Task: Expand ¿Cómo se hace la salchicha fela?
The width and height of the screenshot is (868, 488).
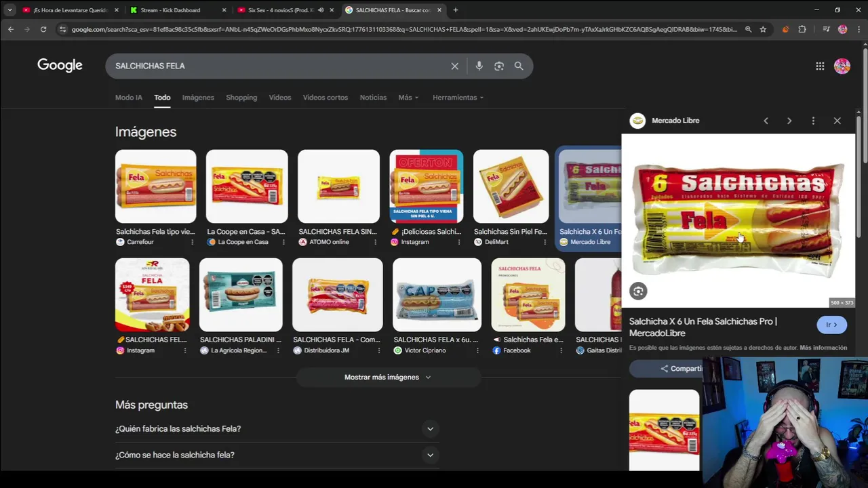Action: coord(277,455)
